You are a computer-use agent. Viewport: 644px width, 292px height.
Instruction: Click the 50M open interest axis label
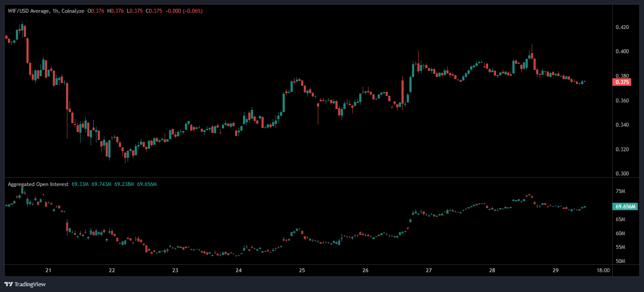tap(620, 261)
